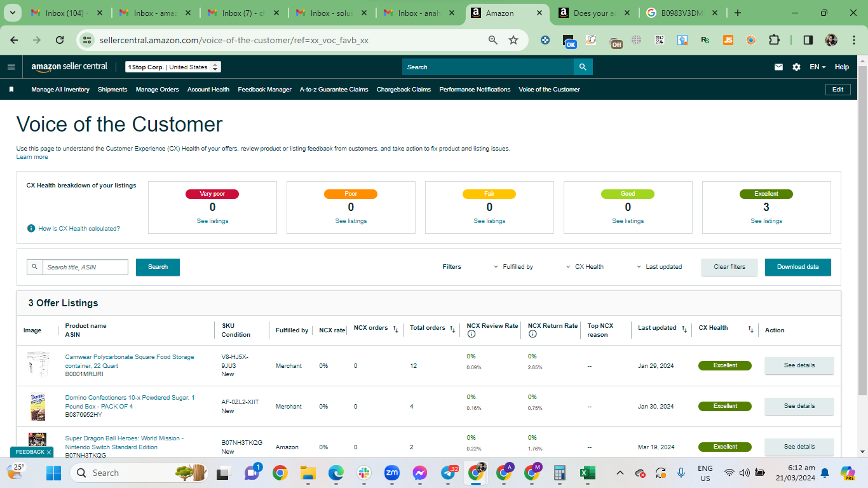Click Help in the header
The height and width of the screenshot is (488, 868).
coord(841,67)
